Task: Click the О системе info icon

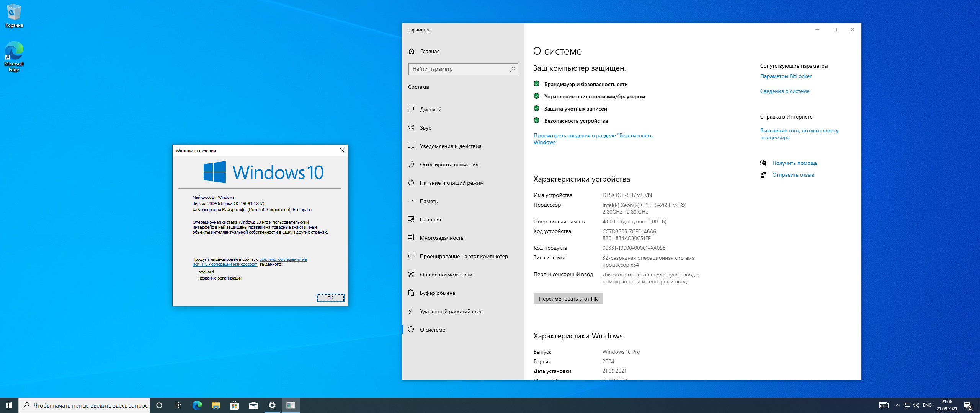Action: 411,329
